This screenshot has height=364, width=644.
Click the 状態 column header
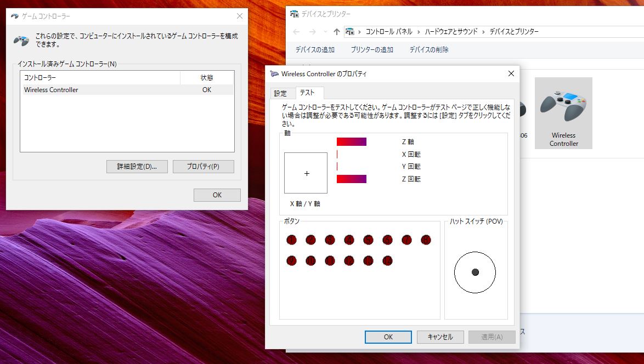pyautogui.click(x=207, y=77)
